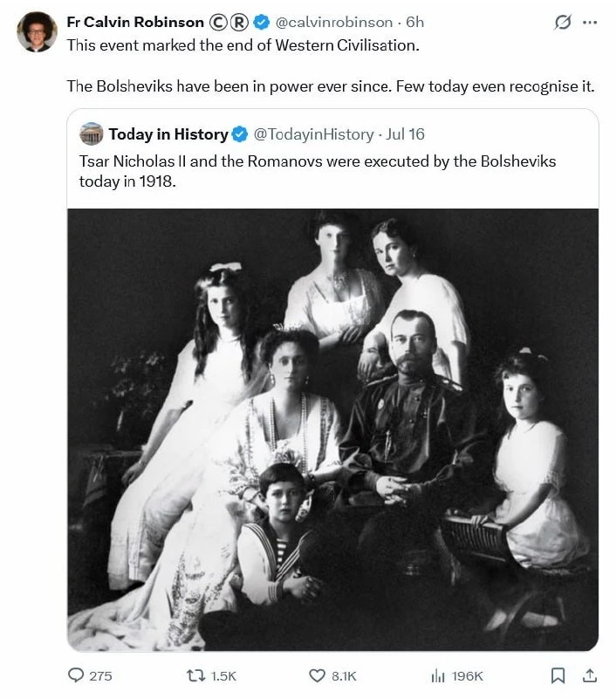The image size is (616, 698).
Task: Click the Jul 16 quoted post date
Action: point(405,134)
